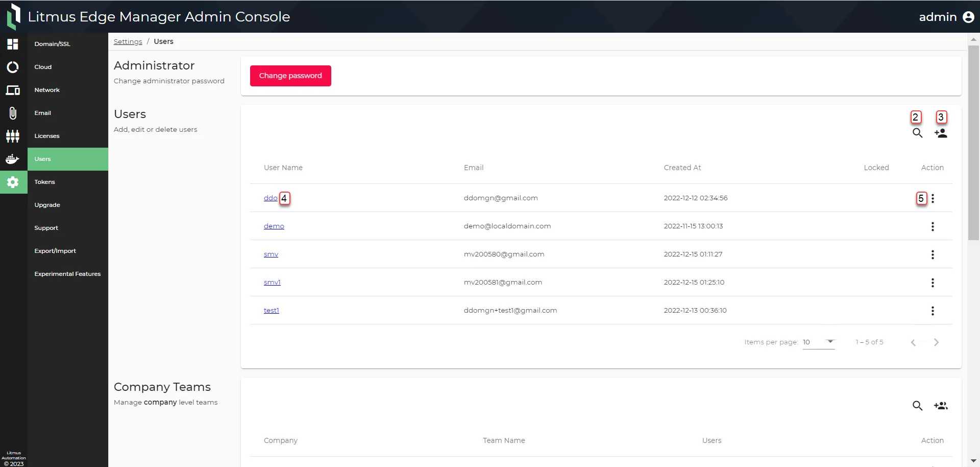Click the User Name column header
The image size is (980, 467).
[x=283, y=168]
